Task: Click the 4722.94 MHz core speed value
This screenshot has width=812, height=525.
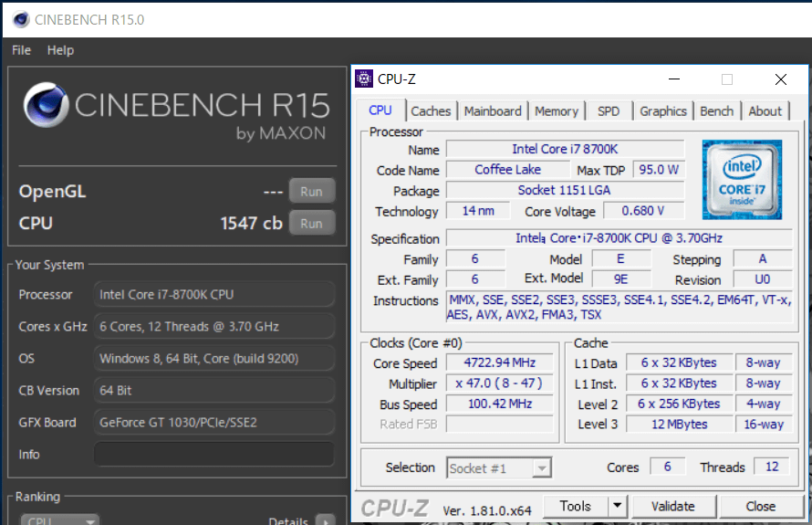Action: point(500,362)
